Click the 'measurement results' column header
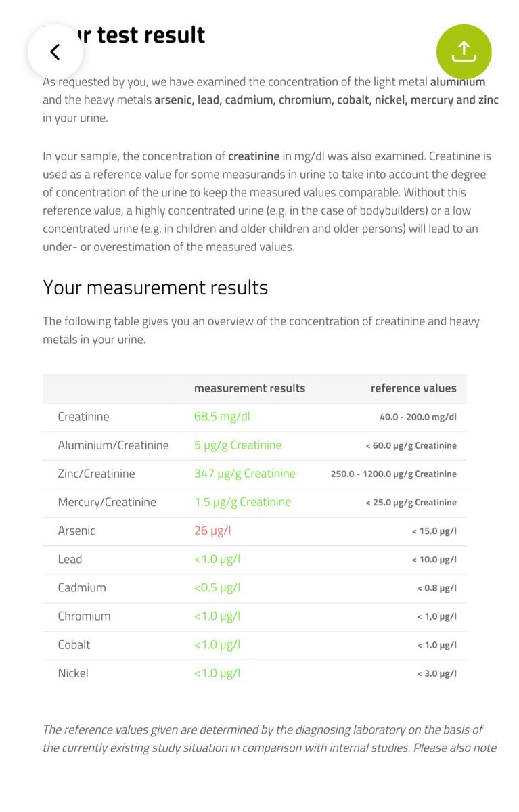This screenshot has height=812, width=519. (x=249, y=388)
